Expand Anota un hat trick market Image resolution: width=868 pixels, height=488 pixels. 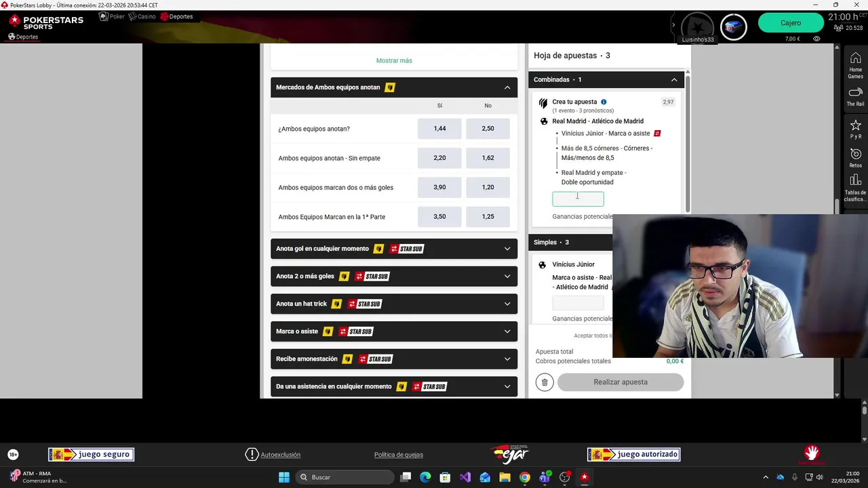coord(394,304)
